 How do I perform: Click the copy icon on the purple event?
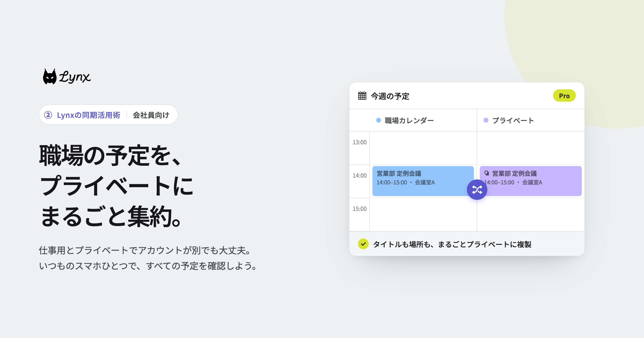[487, 173]
